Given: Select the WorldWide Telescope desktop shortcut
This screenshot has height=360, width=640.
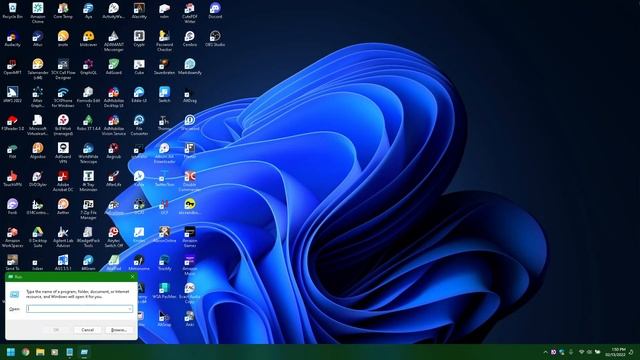Looking at the screenshot, I should [88, 153].
